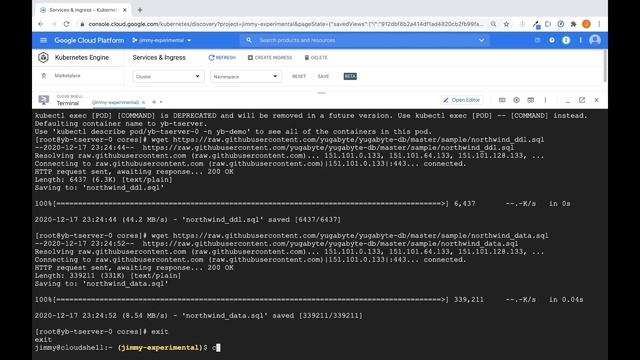Viewport: 640px width, 360px height.
Task: Bookmark this page with the star icon
Action: pyautogui.click(x=507, y=24)
